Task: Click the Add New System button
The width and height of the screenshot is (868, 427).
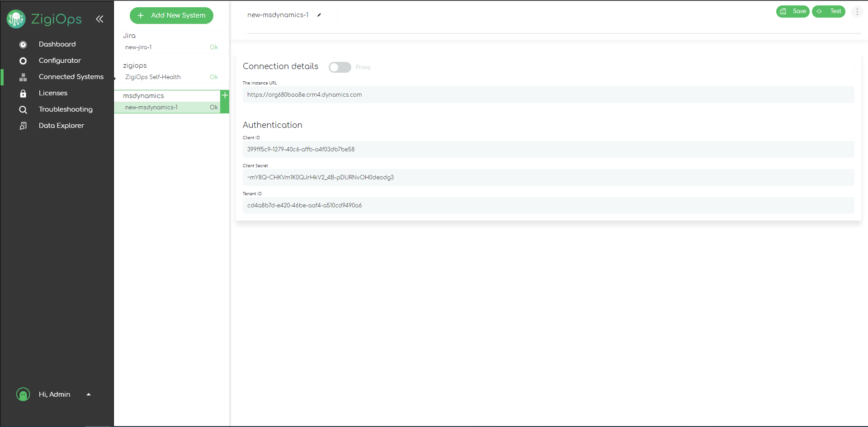Action: pos(171,15)
